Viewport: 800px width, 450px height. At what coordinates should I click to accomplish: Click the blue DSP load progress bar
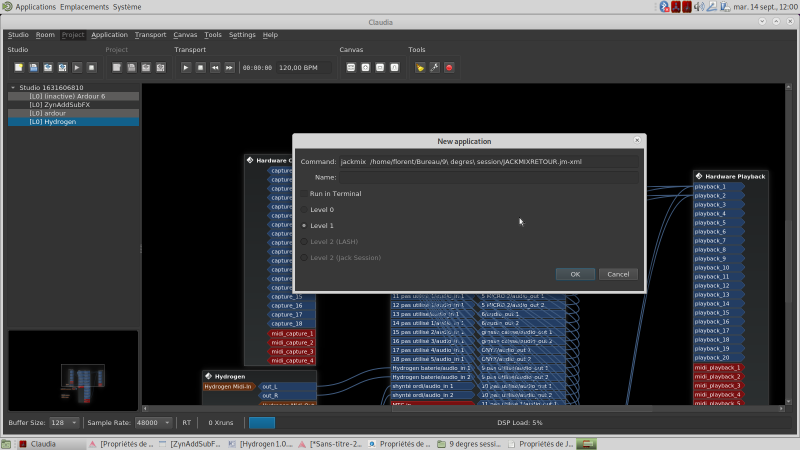[262, 422]
